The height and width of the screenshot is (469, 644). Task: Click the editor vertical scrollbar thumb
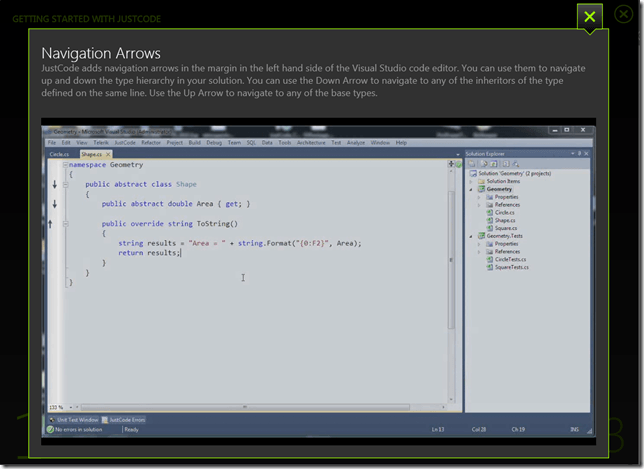click(451, 260)
